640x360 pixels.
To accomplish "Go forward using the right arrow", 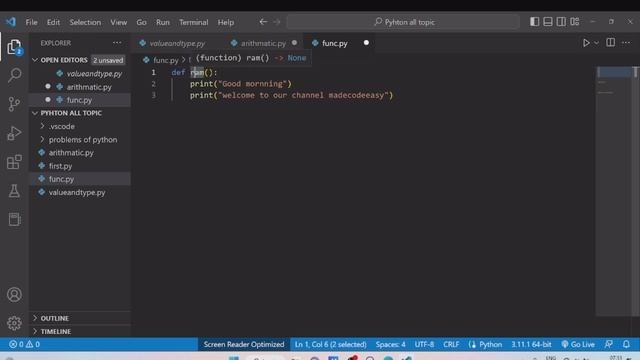I will 277,22.
